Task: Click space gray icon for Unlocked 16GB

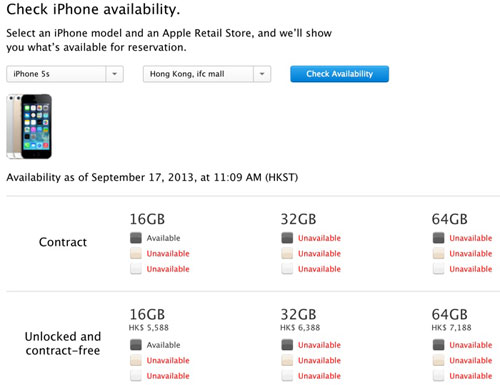Action: 136,345
